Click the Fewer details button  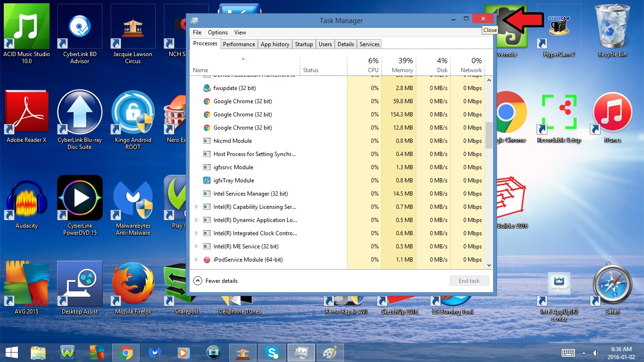(216, 281)
